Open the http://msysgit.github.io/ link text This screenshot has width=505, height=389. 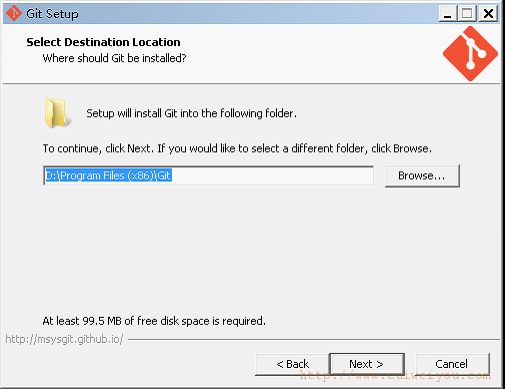64,339
